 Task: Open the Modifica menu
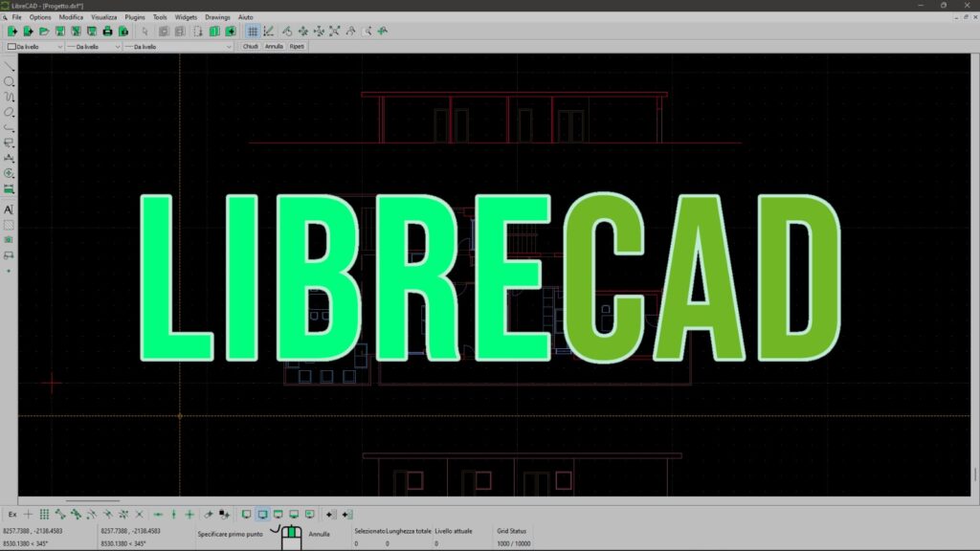(x=71, y=17)
